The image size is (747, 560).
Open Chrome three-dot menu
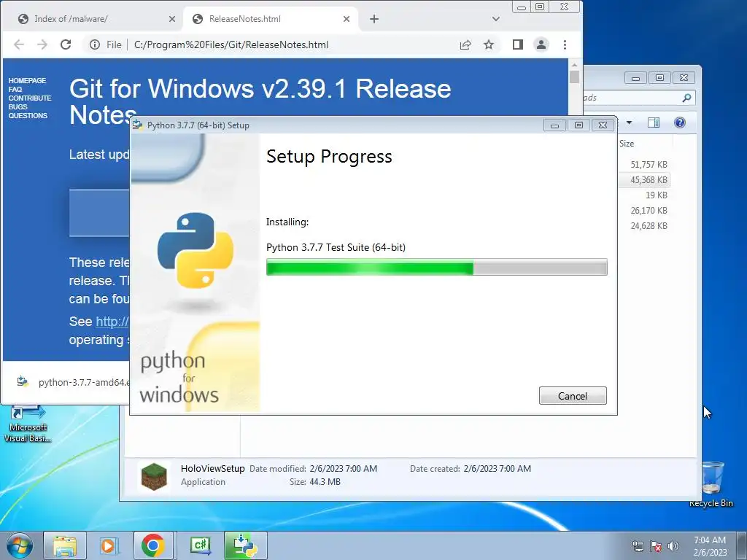565,44
